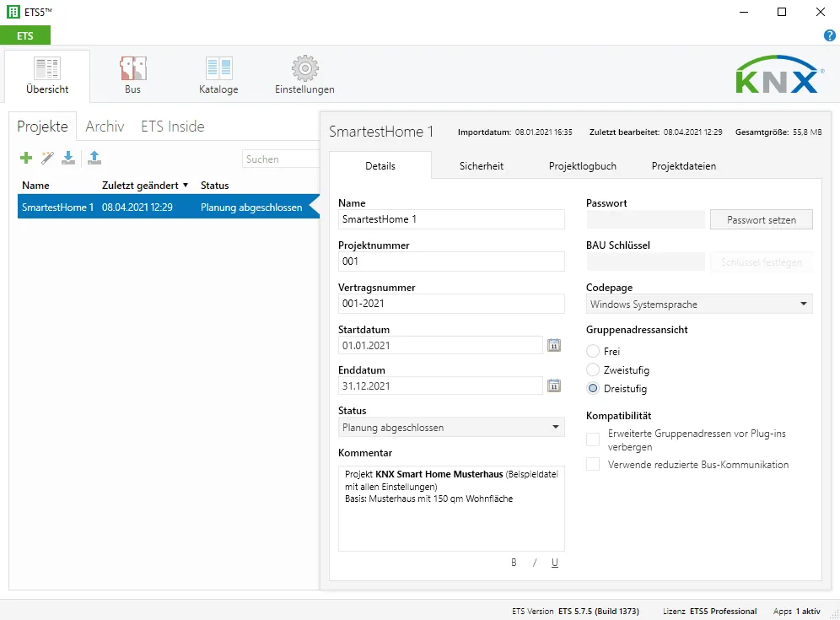This screenshot has height=620, width=840.
Task: Open the Codepage Windows Systemsprache dropdown
Action: 699,304
